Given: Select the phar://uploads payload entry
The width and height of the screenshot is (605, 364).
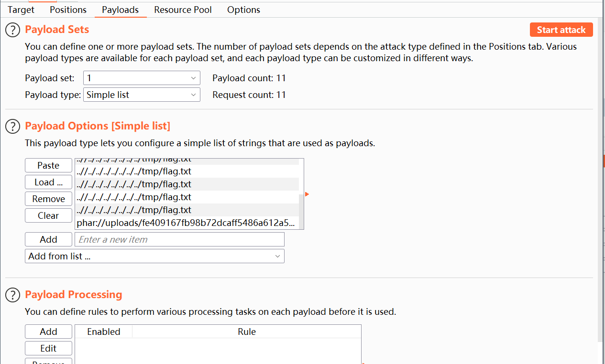Looking at the screenshot, I should point(186,223).
